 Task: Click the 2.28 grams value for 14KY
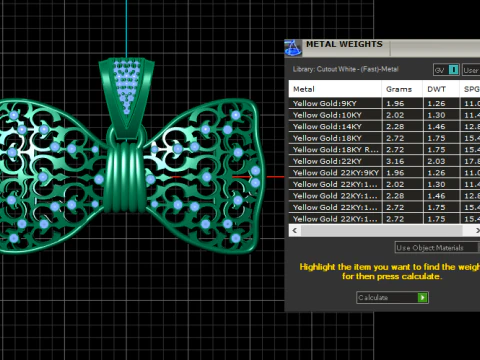(x=395, y=127)
